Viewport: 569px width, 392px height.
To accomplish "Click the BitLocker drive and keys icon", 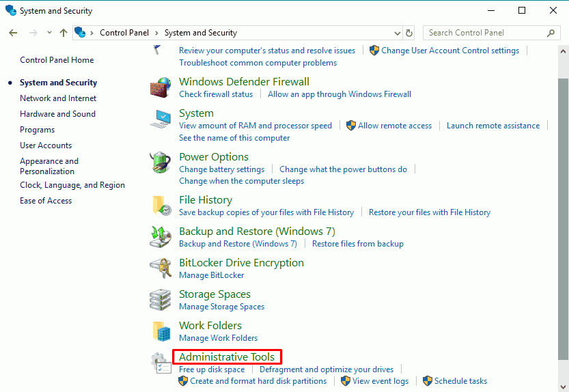I will tap(161, 268).
